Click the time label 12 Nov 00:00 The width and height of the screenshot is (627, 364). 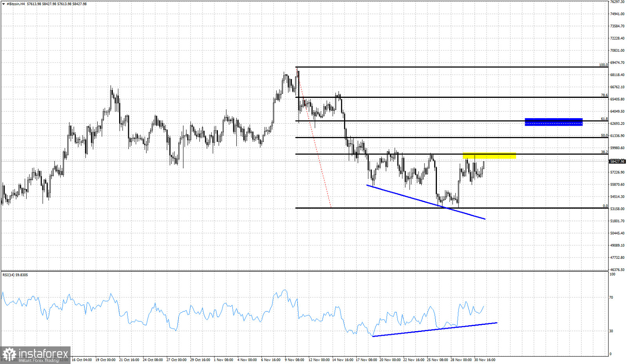[319, 360]
